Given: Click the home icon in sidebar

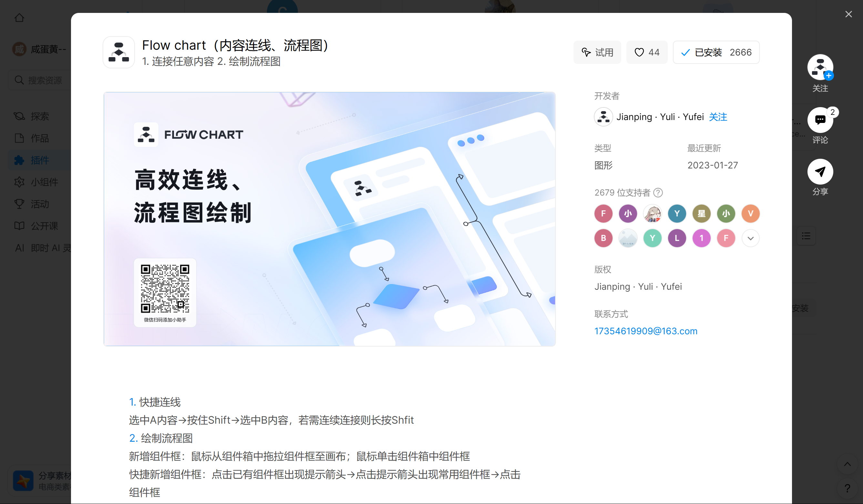Looking at the screenshot, I should point(19,17).
